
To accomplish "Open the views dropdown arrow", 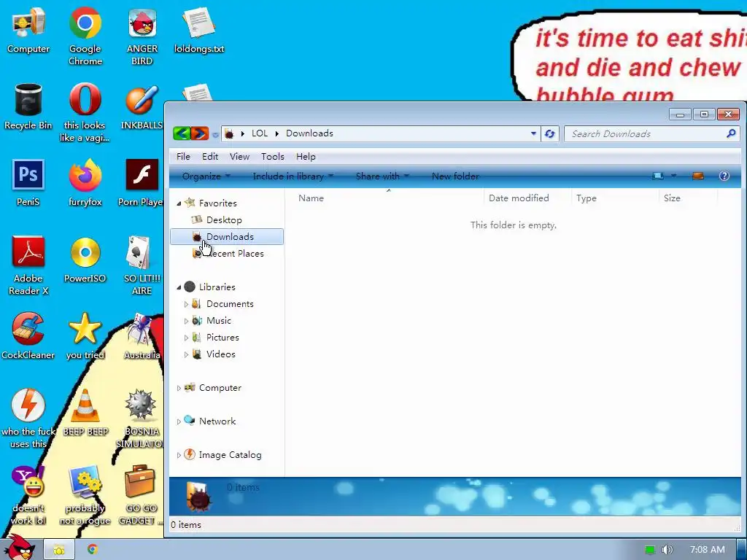I will [x=673, y=176].
